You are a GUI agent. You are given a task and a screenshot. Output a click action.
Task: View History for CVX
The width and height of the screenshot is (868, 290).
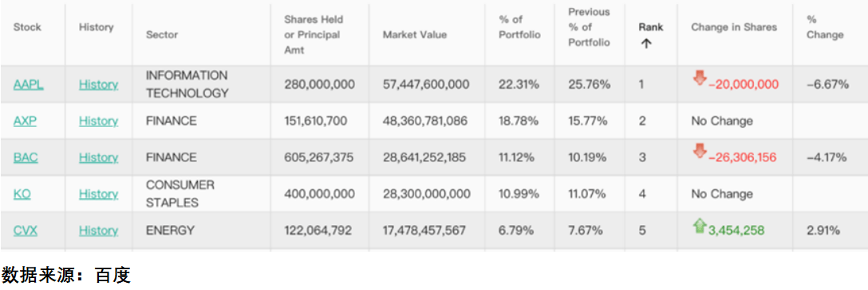(98, 230)
